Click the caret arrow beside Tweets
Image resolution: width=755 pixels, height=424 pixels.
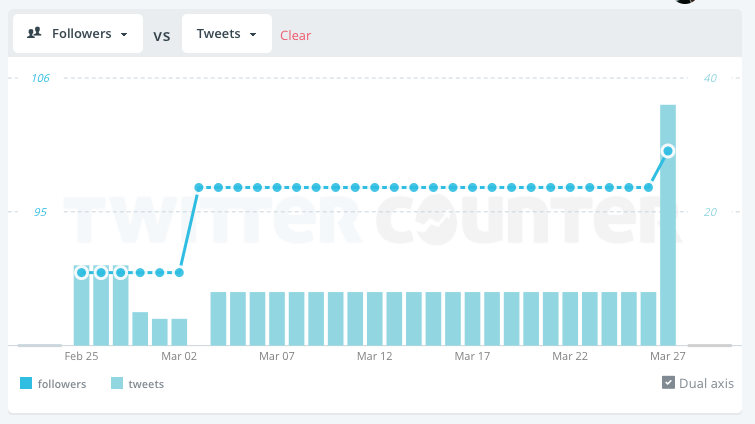(254, 34)
